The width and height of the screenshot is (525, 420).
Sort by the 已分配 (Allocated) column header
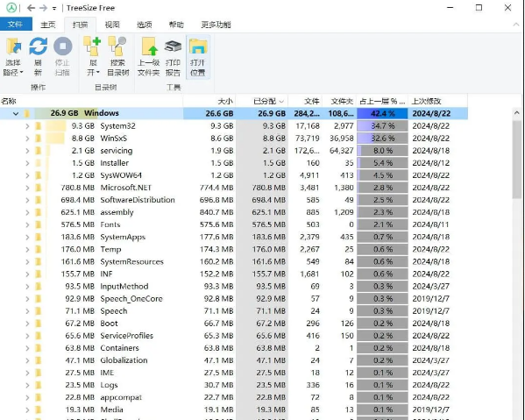262,101
